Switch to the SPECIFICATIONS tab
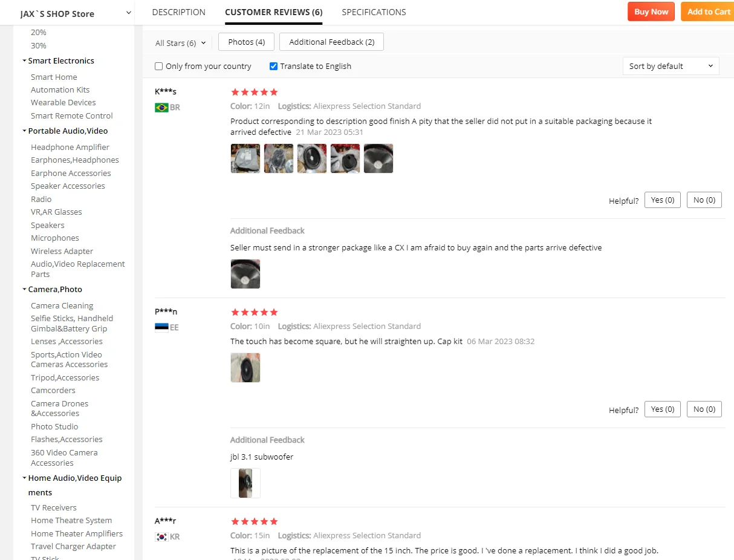 pyautogui.click(x=374, y=12)
